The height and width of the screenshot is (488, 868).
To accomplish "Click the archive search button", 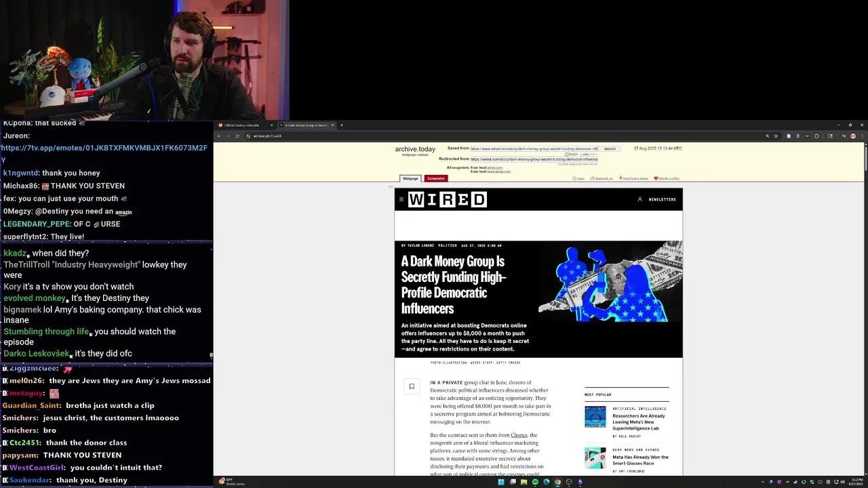I will pos(610,148).
